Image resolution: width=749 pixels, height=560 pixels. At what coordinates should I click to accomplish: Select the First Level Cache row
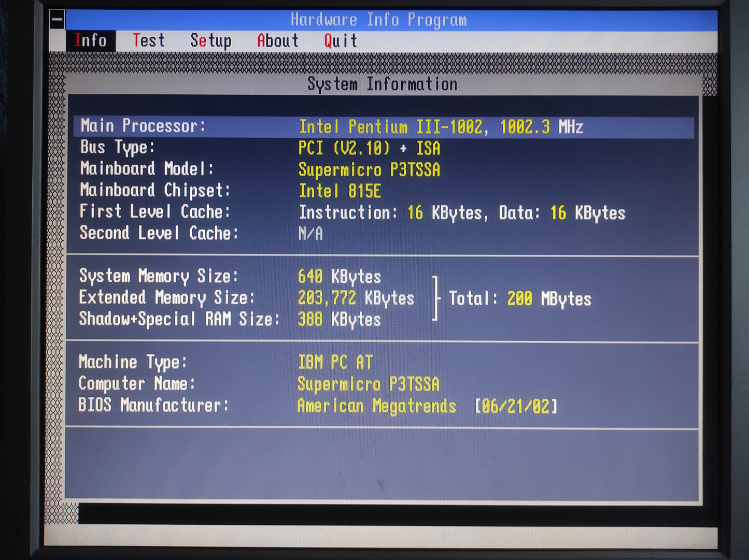coord(311,212)
